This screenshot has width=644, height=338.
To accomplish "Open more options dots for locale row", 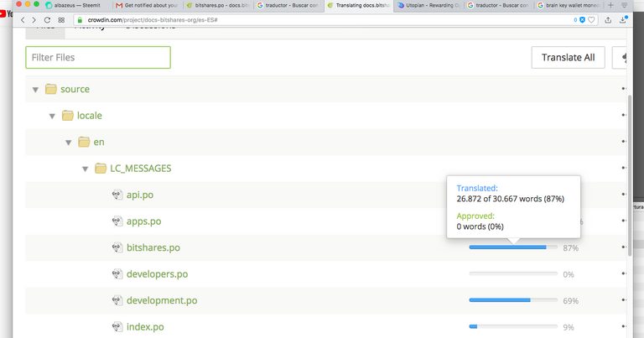I will 624,115.
